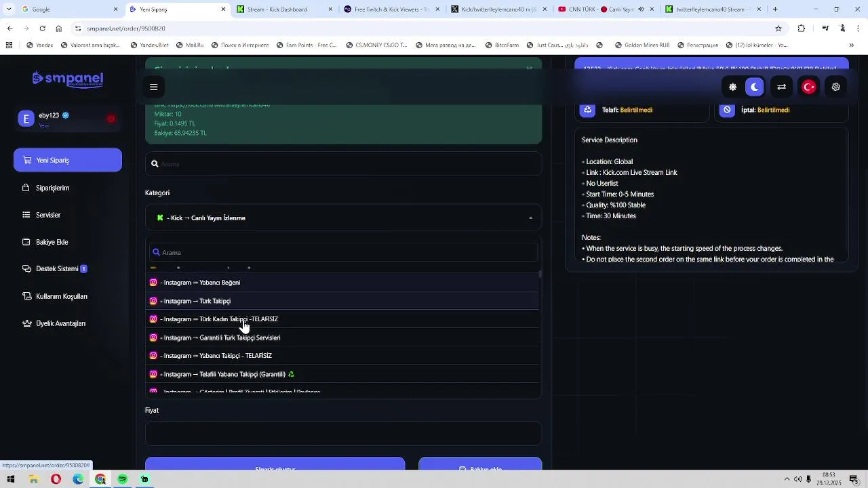Open the Yandex bookmark
This screenshot has height=488, width=868.
pos(39,45)
